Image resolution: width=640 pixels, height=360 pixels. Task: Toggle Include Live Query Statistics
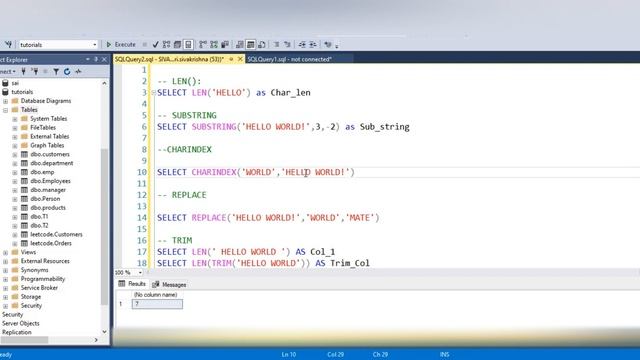pos(214,44)
